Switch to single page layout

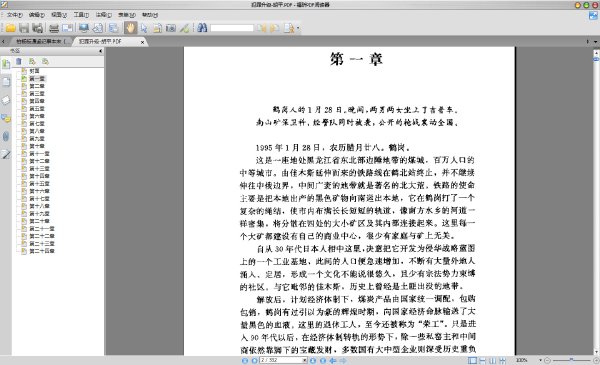tap(473, 360)
